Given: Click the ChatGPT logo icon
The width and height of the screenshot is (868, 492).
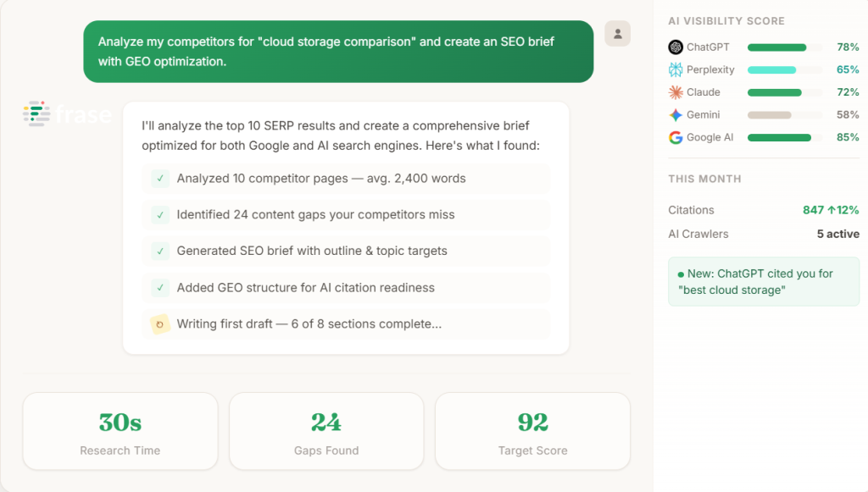Looking at the screenshot, I should point(676,47).
